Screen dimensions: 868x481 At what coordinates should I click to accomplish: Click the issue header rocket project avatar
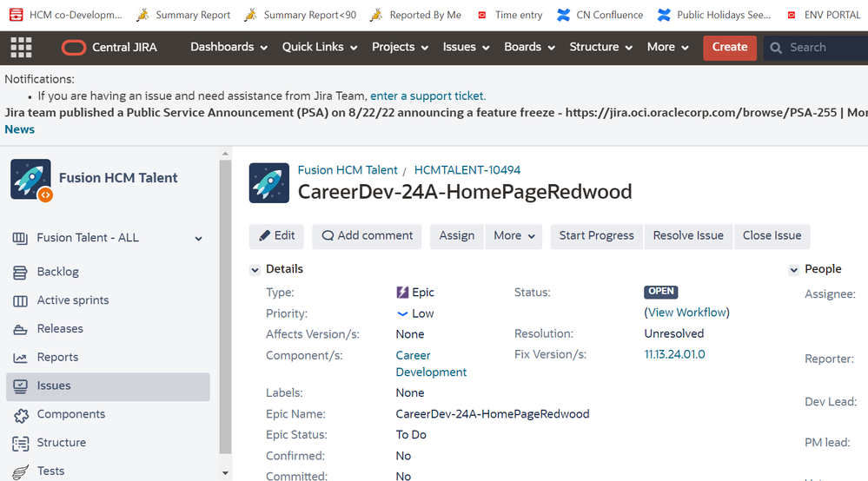point(269,183)
